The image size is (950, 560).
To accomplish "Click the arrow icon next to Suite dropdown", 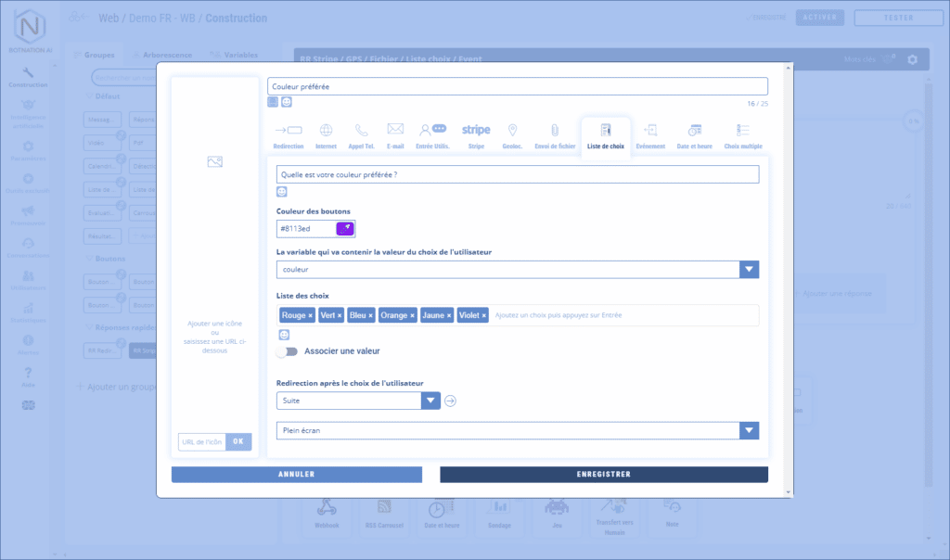I will coord(451,401).
